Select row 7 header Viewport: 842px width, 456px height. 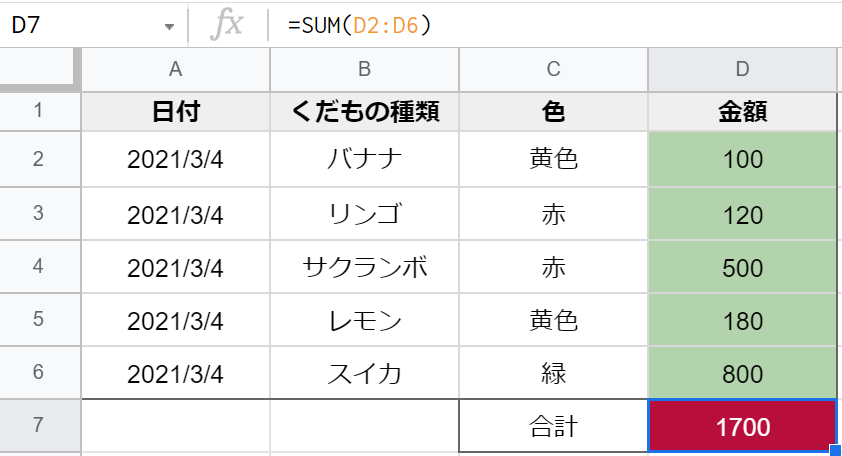click(x=40, y=425)
